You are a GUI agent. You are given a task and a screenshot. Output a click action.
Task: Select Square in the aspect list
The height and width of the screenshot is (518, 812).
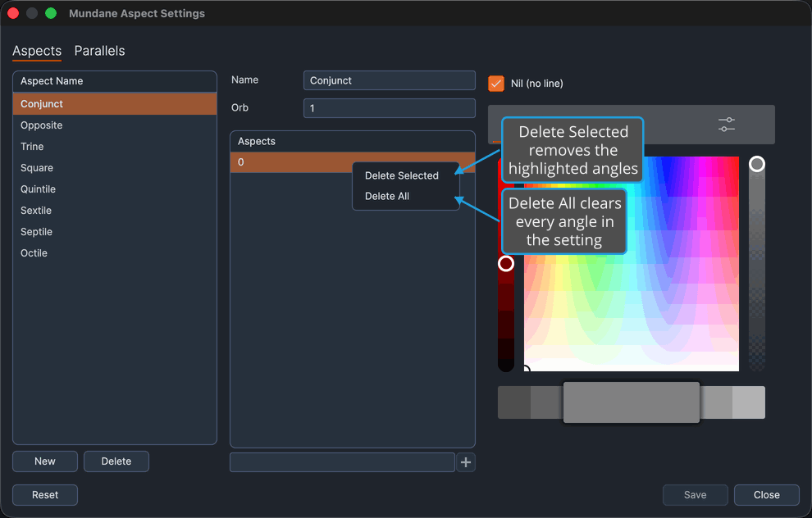tap(115, 168)
